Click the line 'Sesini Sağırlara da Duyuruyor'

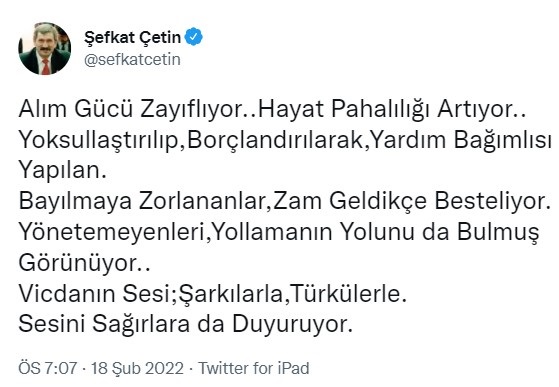(185, 325)
